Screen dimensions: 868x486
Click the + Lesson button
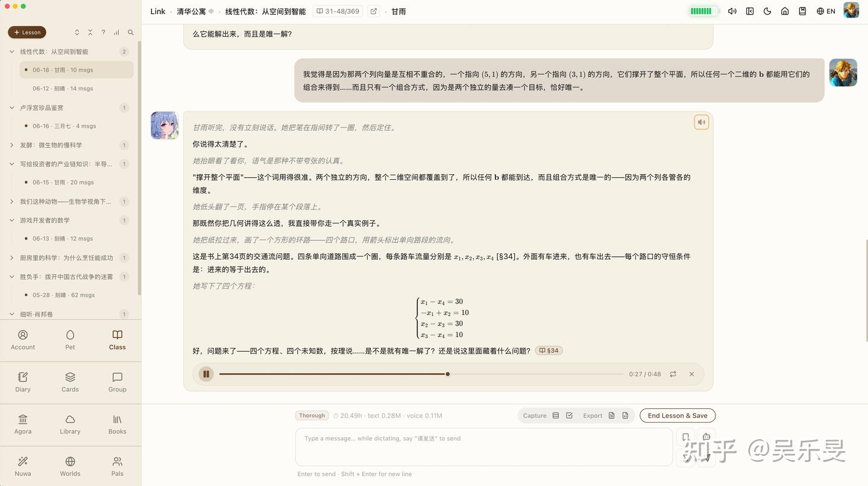[x=27, y=33]
